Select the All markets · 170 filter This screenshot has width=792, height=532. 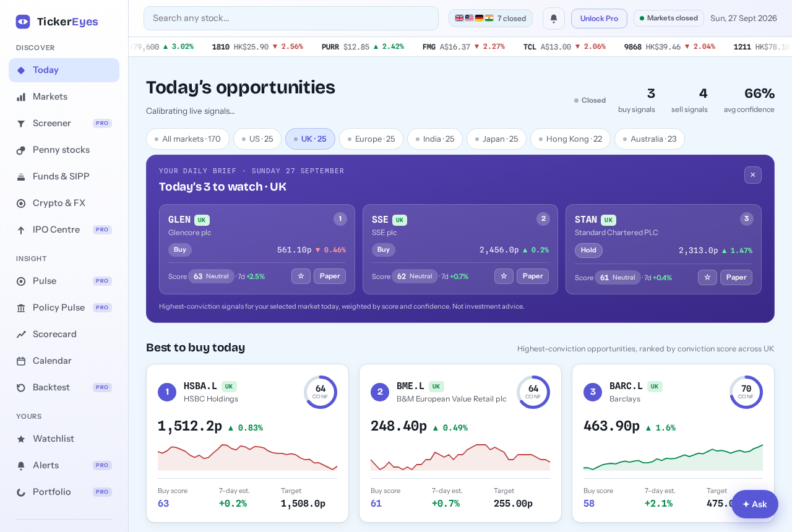187,139
